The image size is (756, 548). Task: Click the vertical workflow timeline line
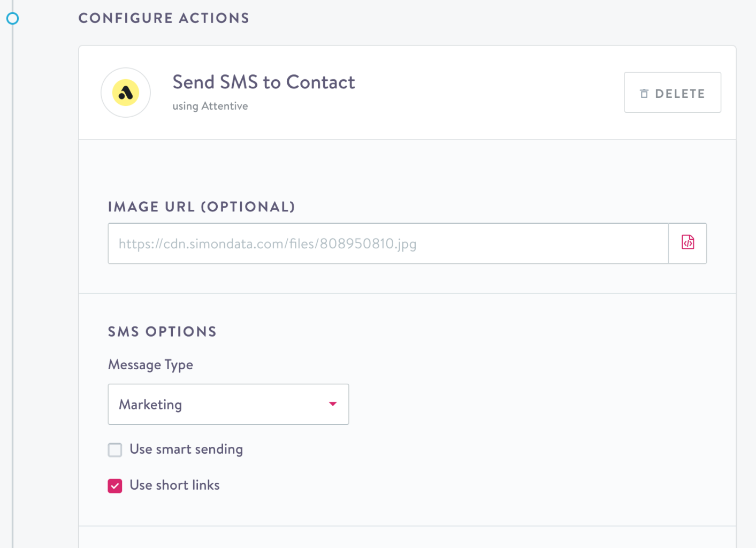coord(12,268)
